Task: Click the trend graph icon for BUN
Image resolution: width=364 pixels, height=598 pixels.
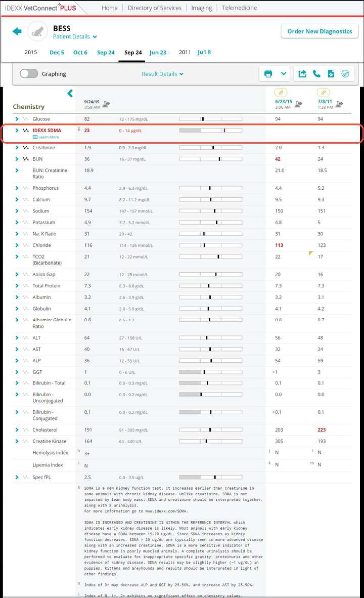Action: [x=26, y=159]
